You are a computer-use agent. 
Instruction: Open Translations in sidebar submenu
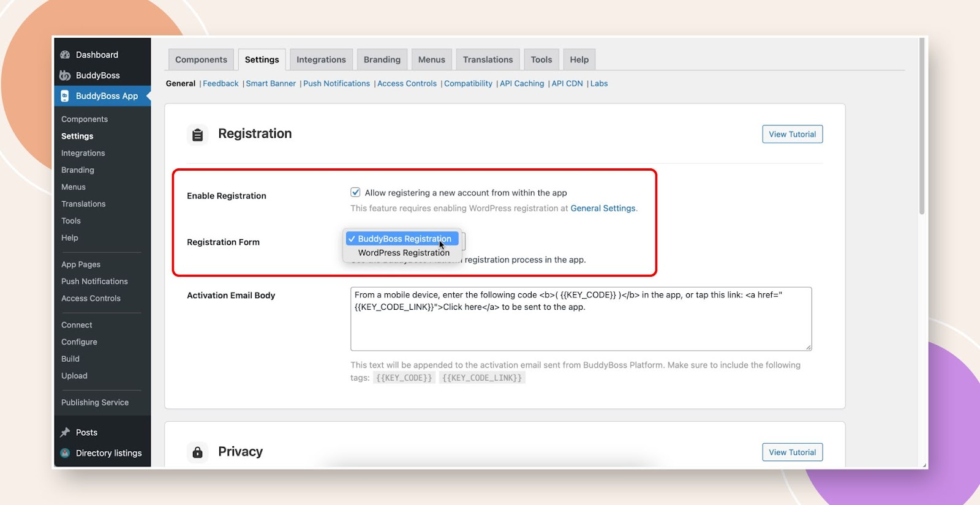83,204
